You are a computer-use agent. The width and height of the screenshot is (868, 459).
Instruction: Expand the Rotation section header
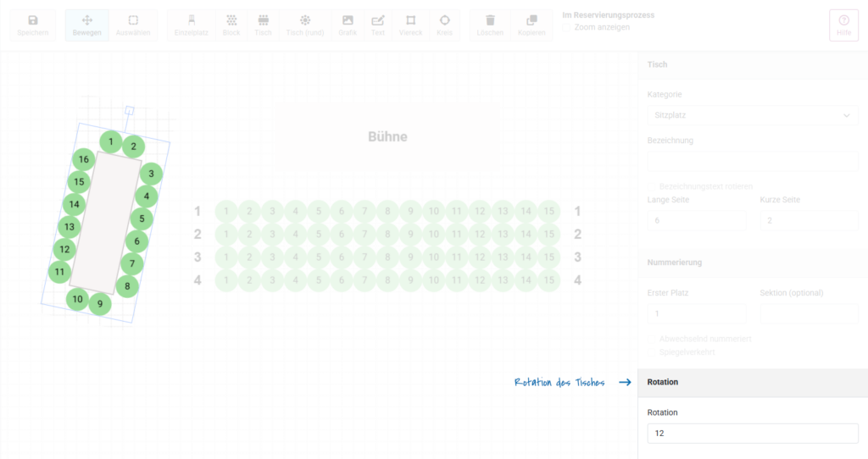coord(752,382)
